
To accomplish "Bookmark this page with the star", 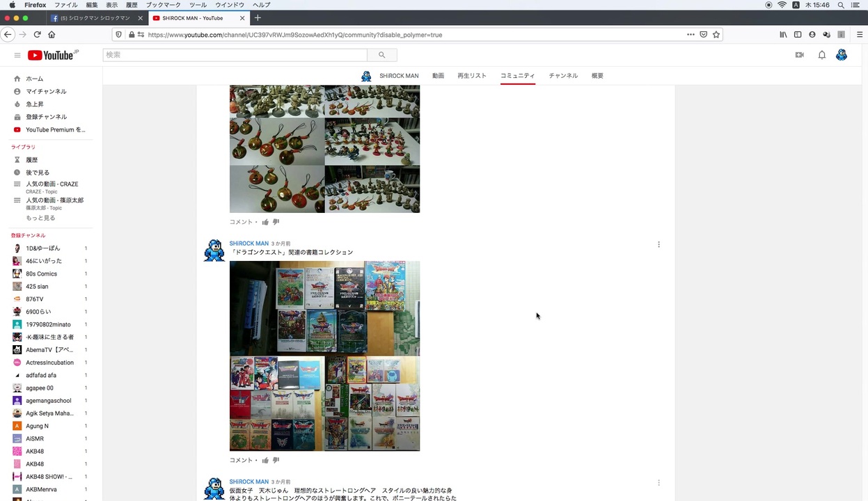I will 716,34.
